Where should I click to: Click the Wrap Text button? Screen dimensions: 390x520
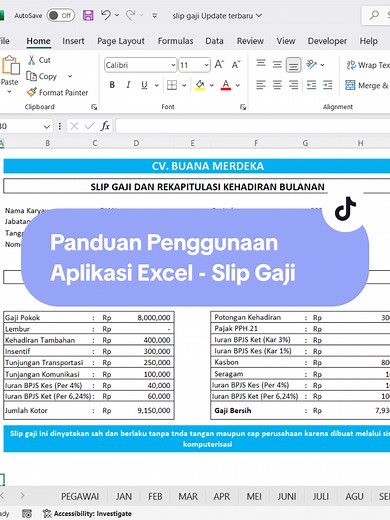tap(368, 65)
